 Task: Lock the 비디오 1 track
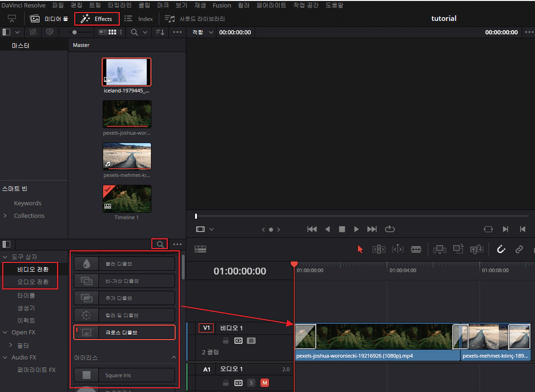pyautogui.click(x=226, y=340)
